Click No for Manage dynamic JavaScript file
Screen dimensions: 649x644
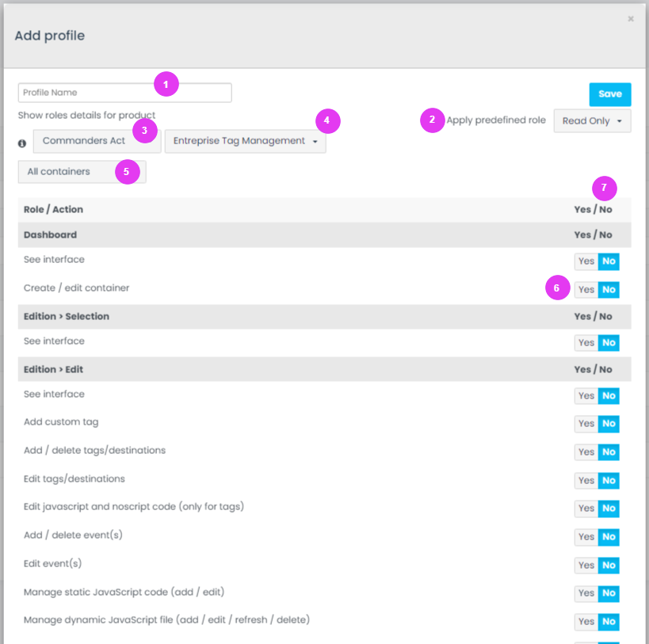click(609, 622)
